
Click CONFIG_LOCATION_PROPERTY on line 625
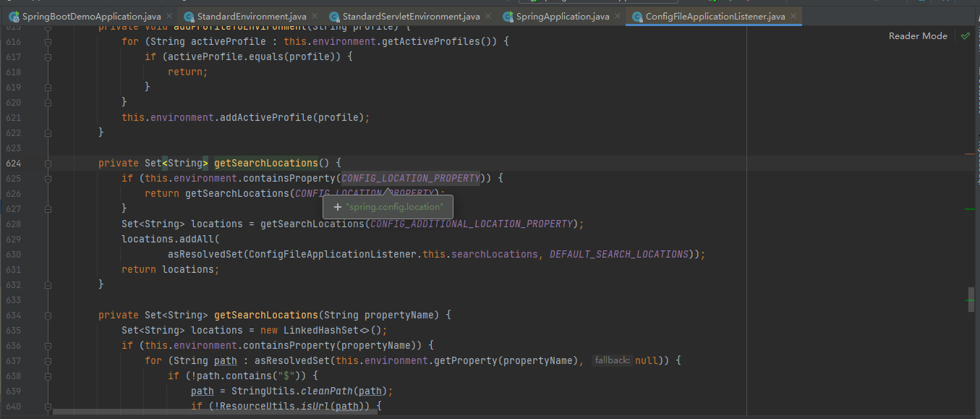pyautogui.click(x=411, y=178)
